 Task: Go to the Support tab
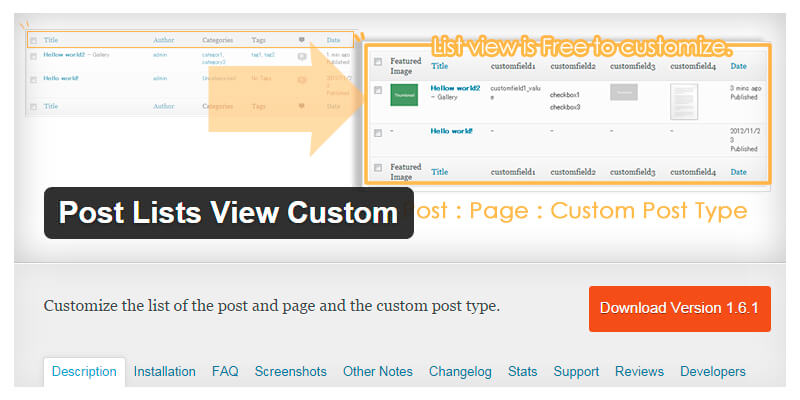[x=576, y=371]
